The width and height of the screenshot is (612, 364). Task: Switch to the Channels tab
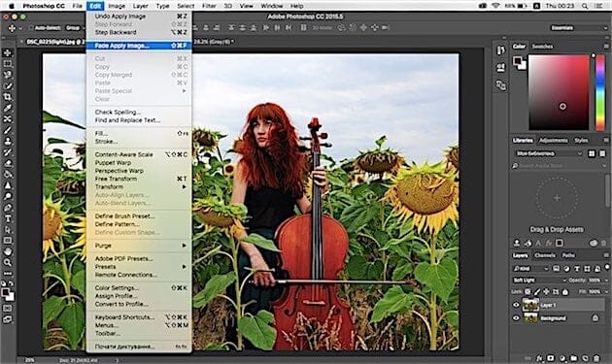pyautogui.click(x=544, y=255)
